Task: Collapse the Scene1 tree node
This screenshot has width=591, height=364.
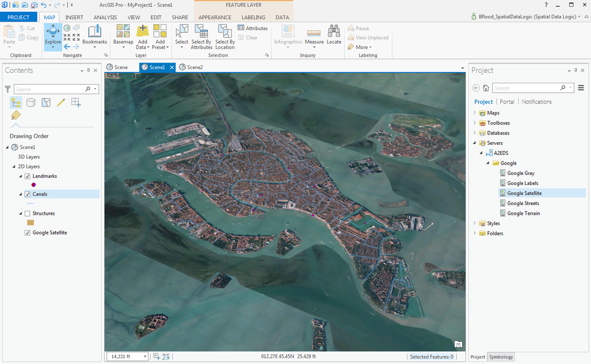Action: click(7, 147)
